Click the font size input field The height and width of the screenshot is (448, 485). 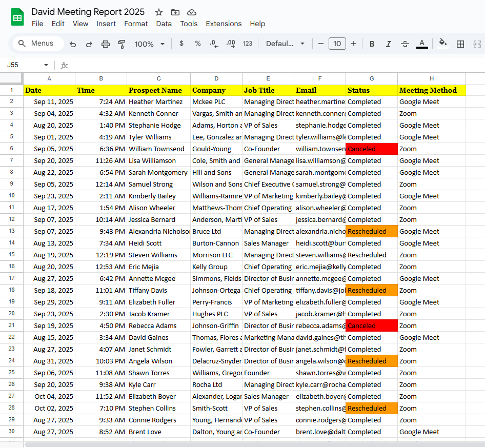click(337, 44)
